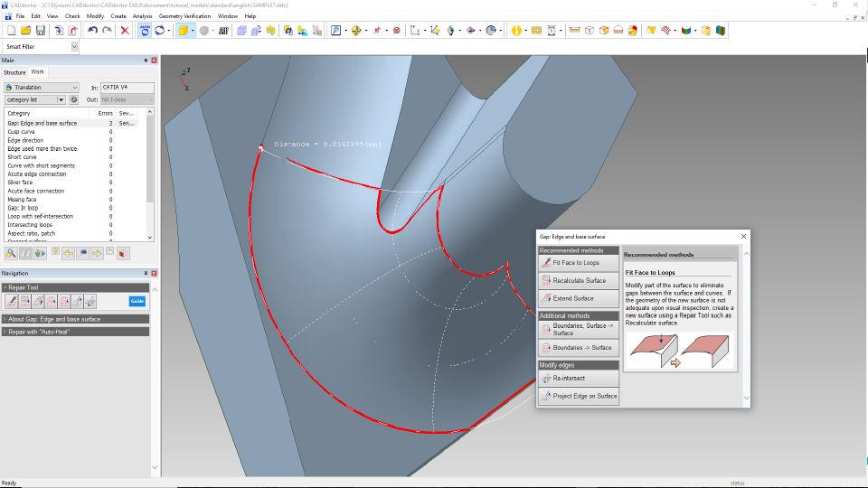The height and width of the screenshot is (488, 868).
Task: Switch to the Structure tab
Action: point(14,72)
